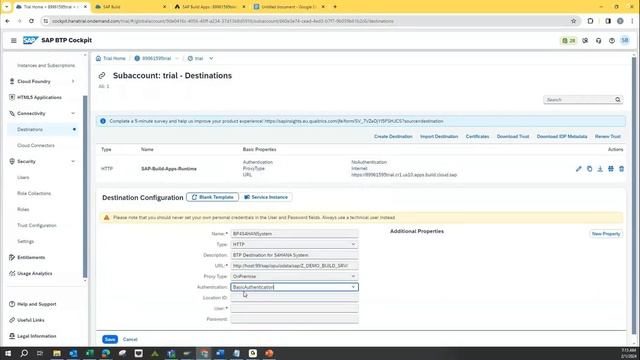
Task: Go back in browser history
Action: (8, 21)
